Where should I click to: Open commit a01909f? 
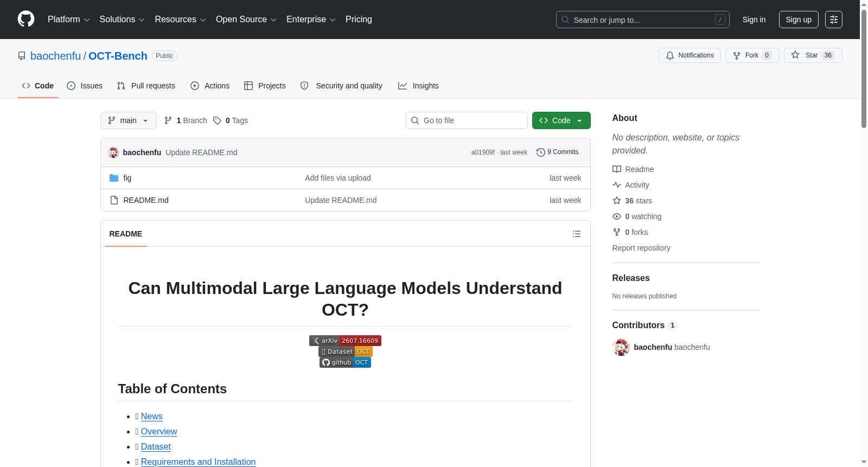pos(483,152)
